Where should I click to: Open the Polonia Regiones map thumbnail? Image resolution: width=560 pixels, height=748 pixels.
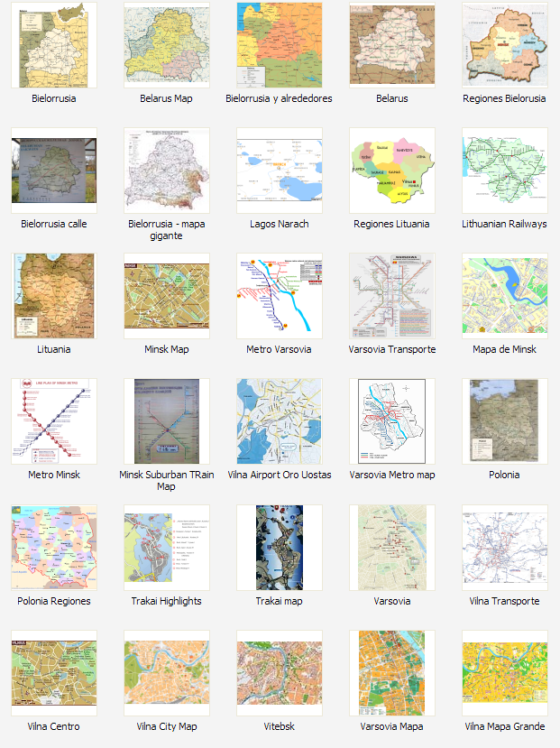pyautogui.click(x=53, y=547)
